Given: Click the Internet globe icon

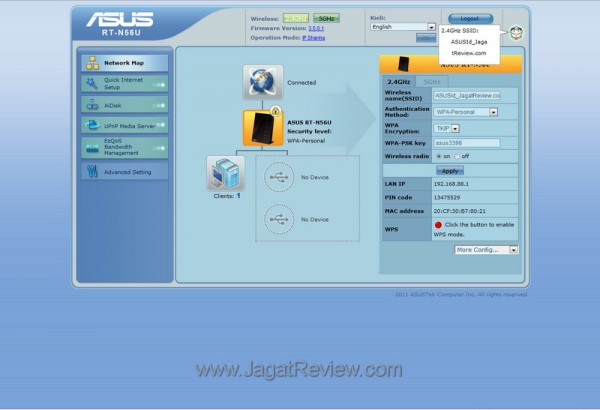Looking at the screenshot, I should [263, 82].
